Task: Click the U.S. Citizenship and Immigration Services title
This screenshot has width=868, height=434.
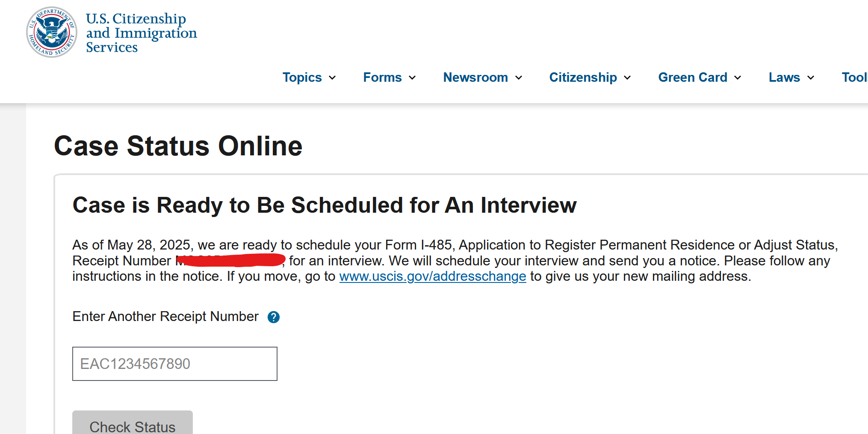Action: point(142,33)
